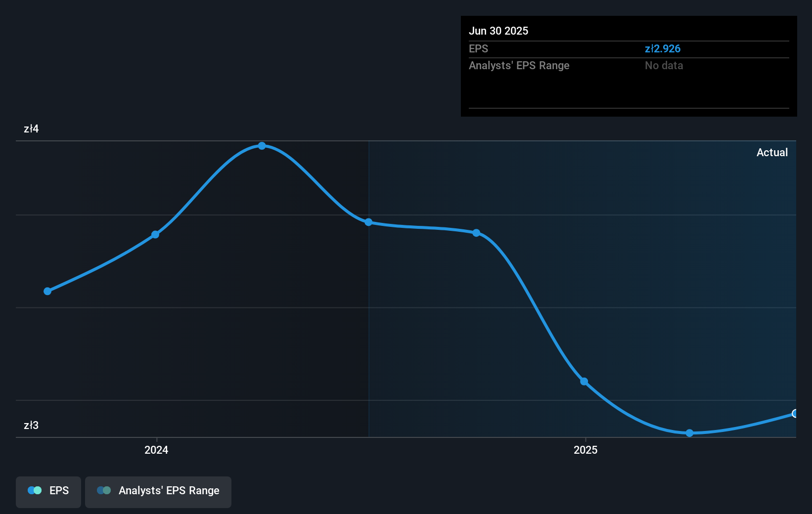Select the lowest EPS data point in 2025
This screenshot has width=812, height=514.
pos(689,433)
